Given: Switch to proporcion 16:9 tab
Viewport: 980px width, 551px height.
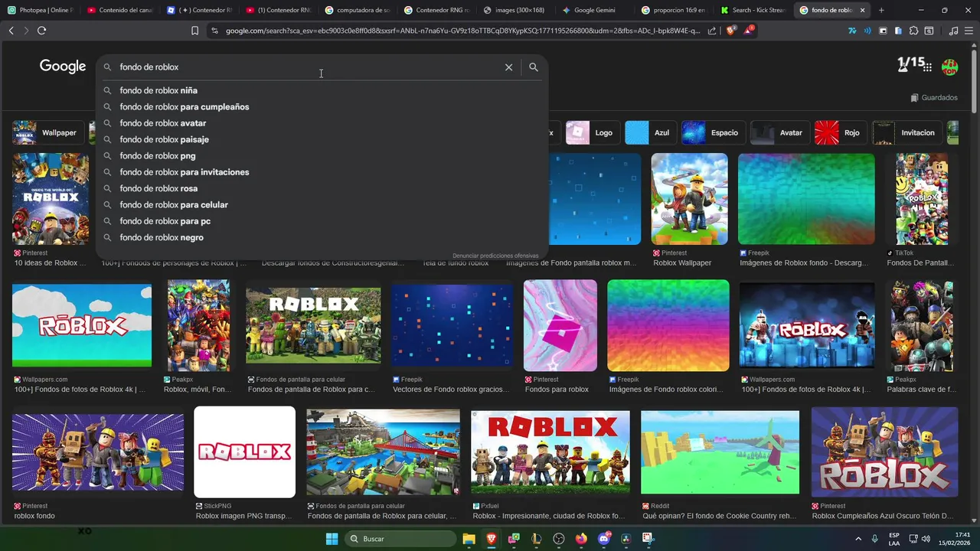Looking at the screenshot, I should [674, 10].
